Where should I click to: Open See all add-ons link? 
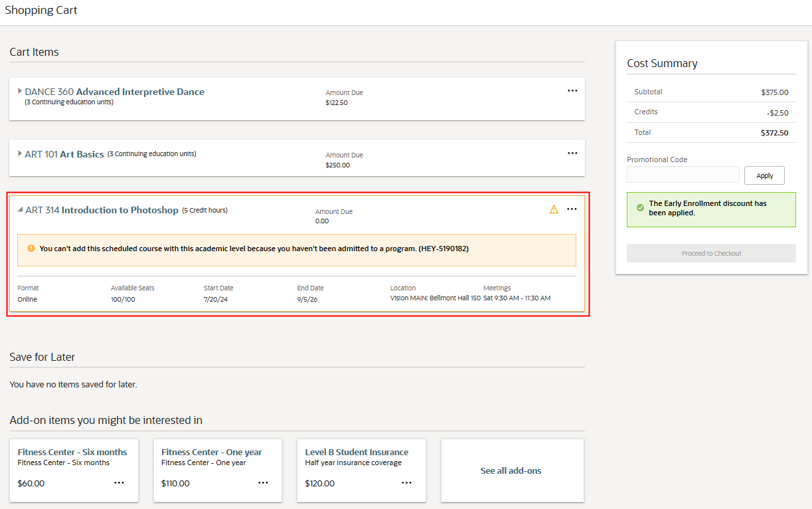point(511,470)
